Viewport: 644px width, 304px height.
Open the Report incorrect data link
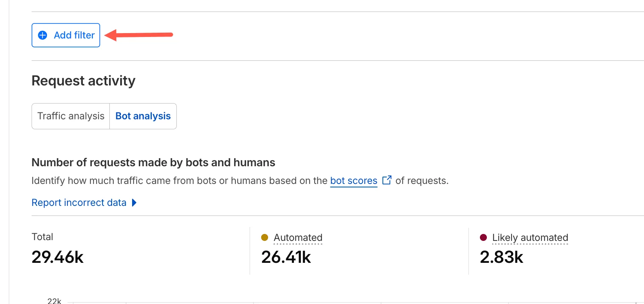[x=79, y=203]
